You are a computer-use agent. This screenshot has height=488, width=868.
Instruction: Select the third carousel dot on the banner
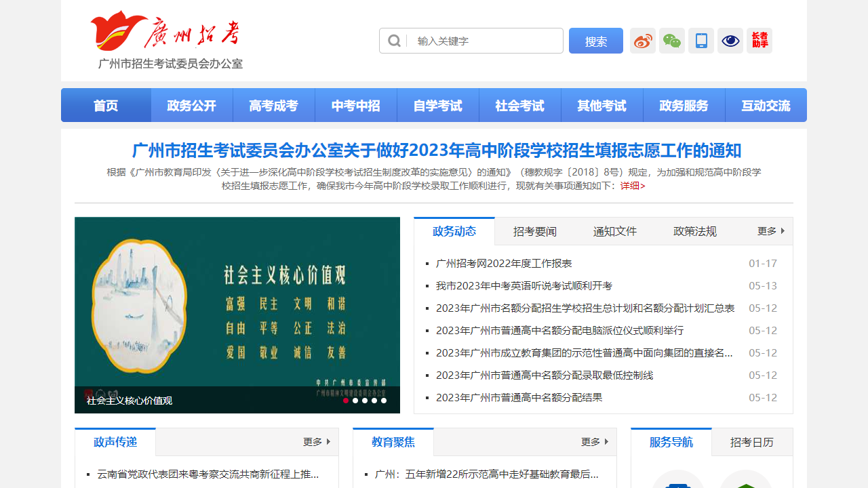click(365, 401)
